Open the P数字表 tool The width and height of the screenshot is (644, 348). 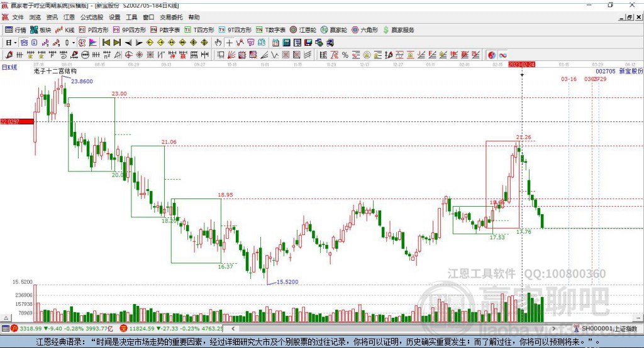pos(165,30)
